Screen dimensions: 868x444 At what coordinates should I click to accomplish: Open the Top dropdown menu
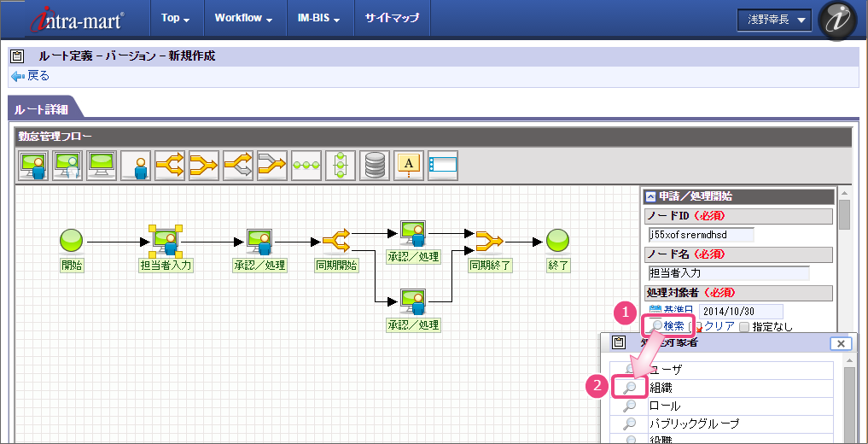tap(176, 18)
